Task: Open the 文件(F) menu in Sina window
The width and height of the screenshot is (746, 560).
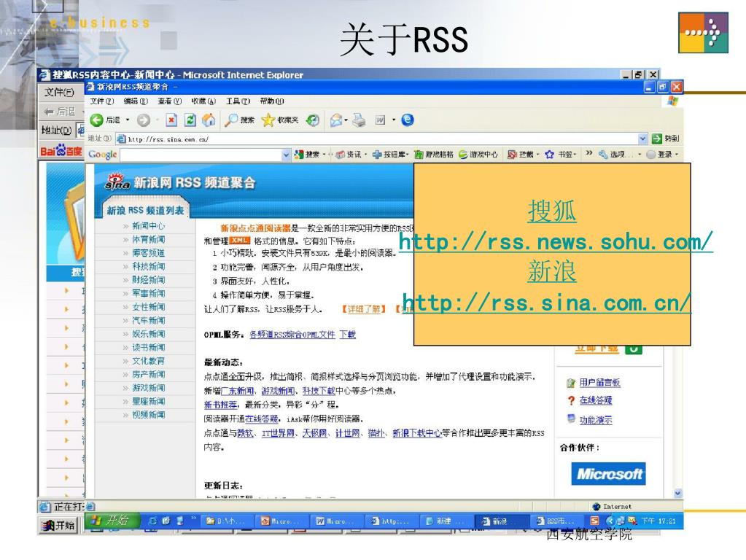Action: click(102, 101)
